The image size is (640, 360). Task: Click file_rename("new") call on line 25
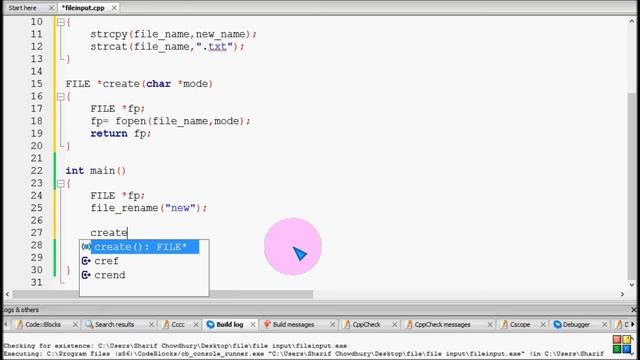pyautogui.click(x=149, y=208)
